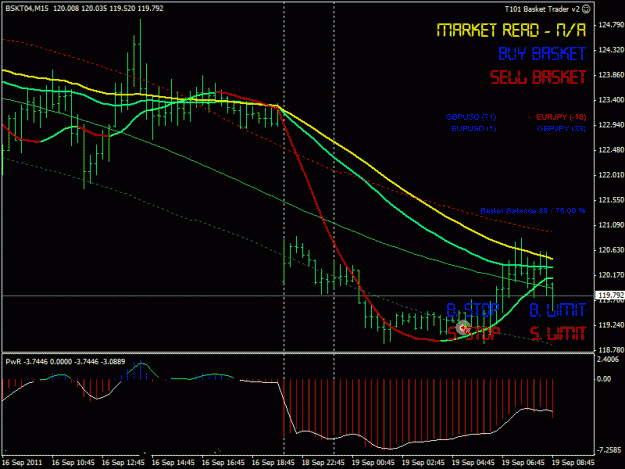The height and width of the screenshot is (469, 625).
Task: Click the S. LIMIT label
Action: [x=558, y=333]
